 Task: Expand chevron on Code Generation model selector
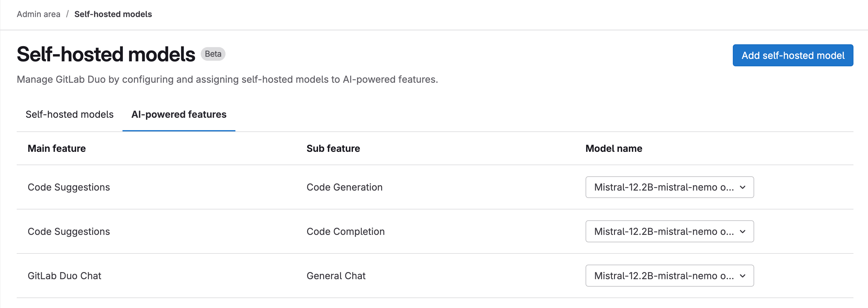click(742, 187)
